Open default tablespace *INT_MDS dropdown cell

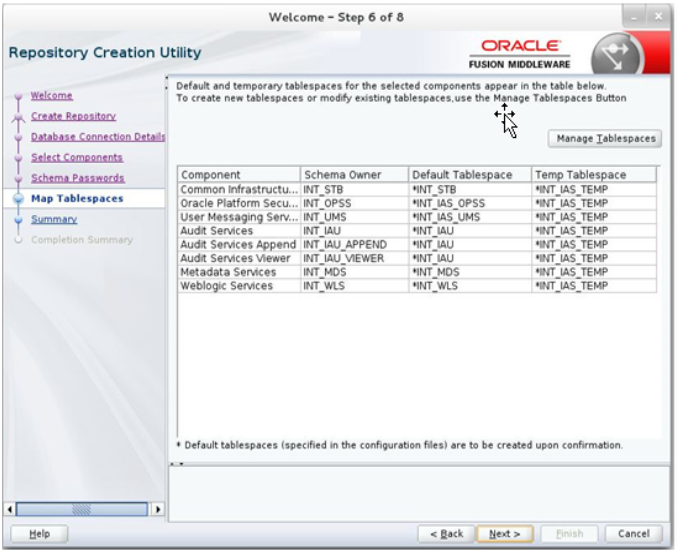(470, 272)
